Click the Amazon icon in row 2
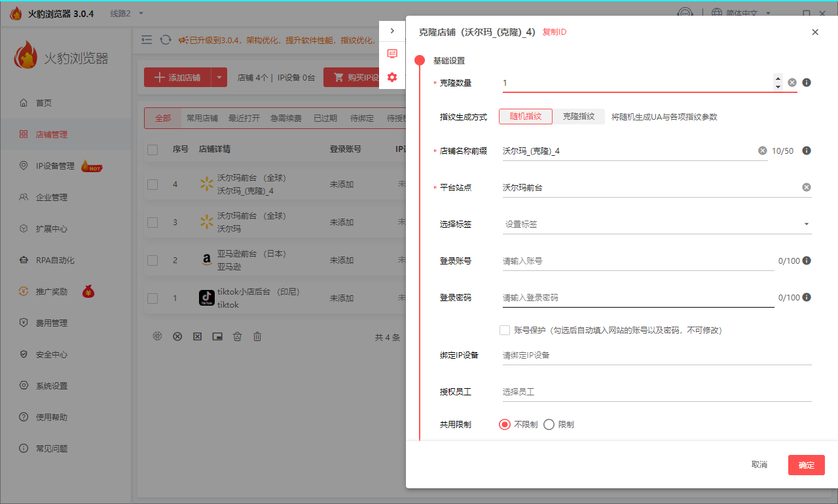This screenshot has height=504, width=838. tap(207, 260)
